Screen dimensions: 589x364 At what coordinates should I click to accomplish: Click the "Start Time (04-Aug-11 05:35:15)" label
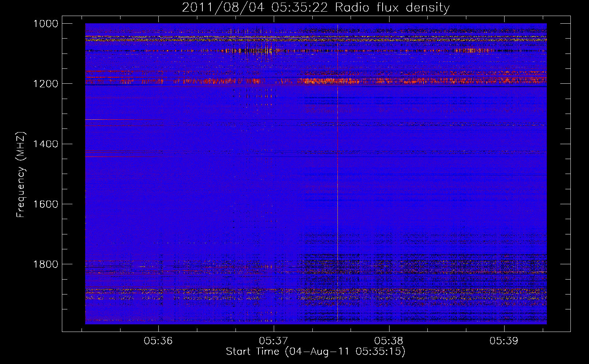316,352
